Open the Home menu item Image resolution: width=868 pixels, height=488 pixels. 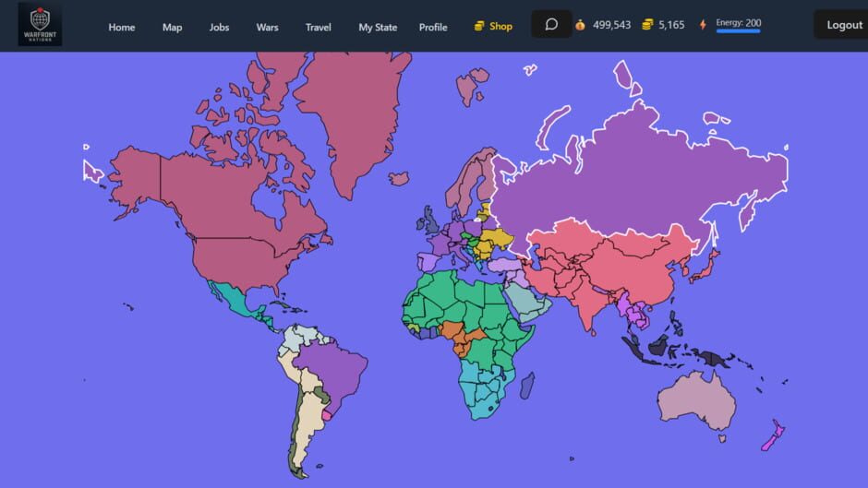pos(121,27)
